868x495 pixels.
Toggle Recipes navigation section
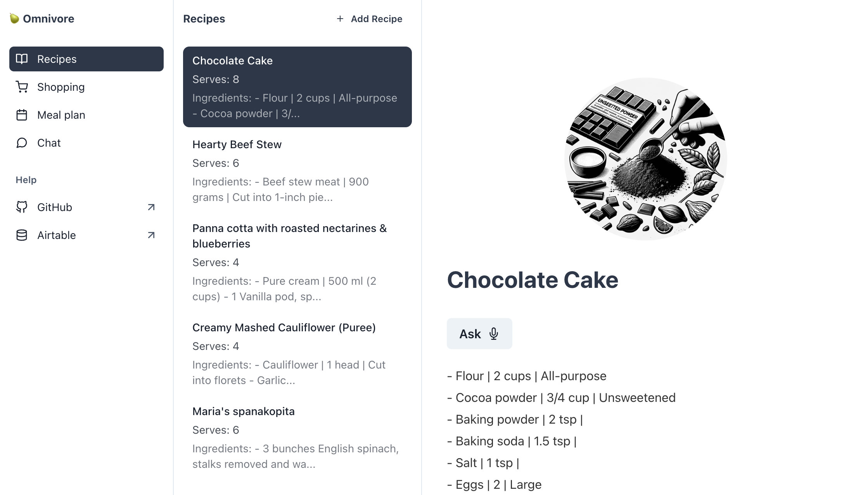coord(86,59)
